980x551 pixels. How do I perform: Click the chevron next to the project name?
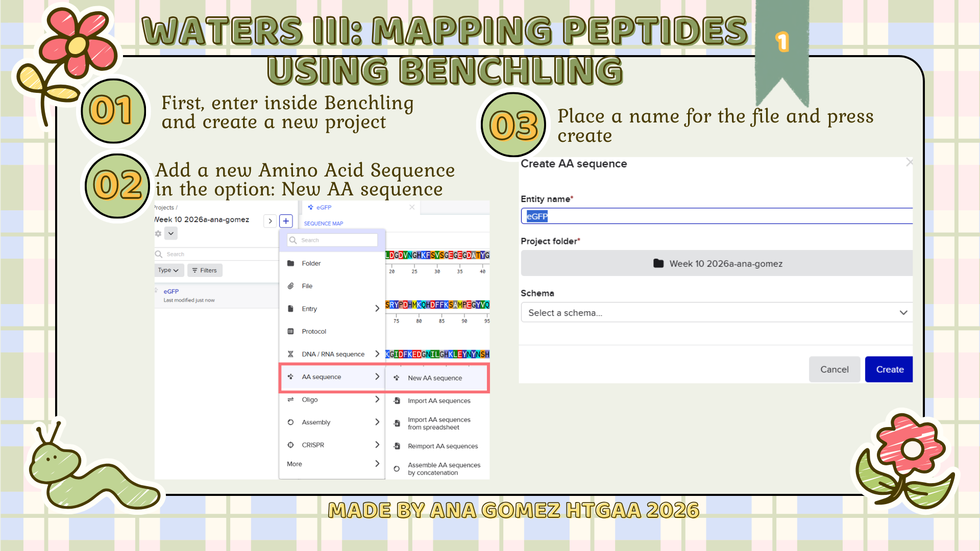click(270, 221)
